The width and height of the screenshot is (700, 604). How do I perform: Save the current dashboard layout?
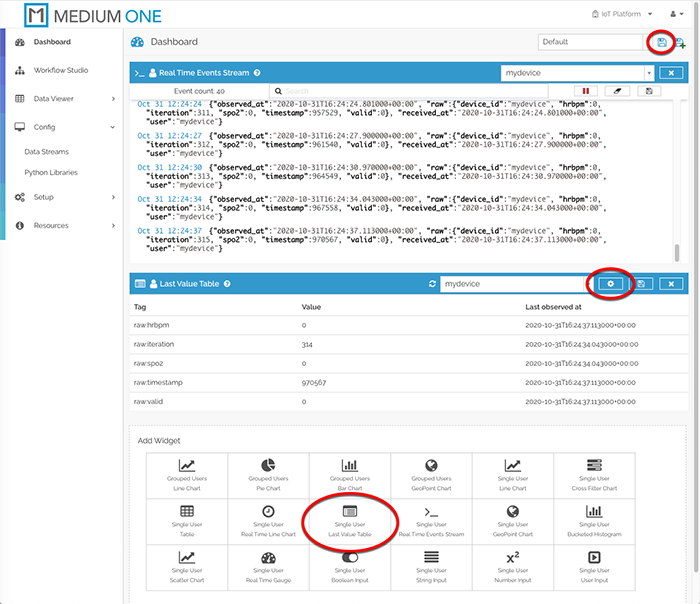[x=662, y=42]
